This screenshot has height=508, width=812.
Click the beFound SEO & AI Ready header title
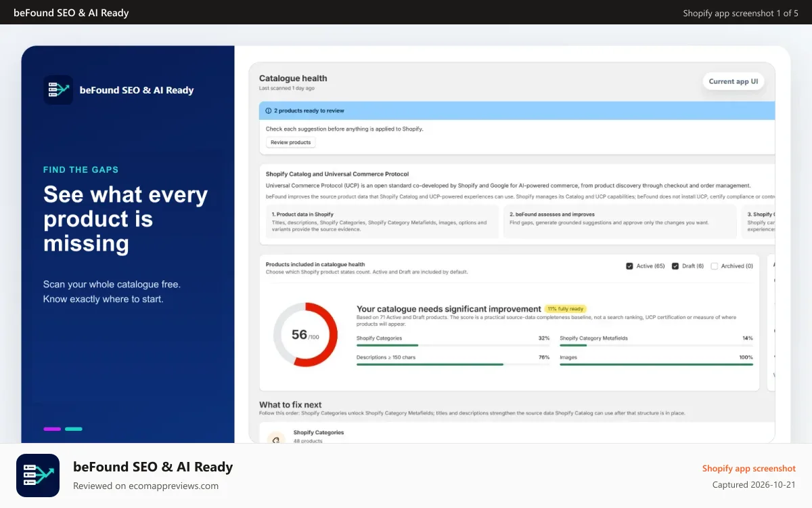(71, 13)
